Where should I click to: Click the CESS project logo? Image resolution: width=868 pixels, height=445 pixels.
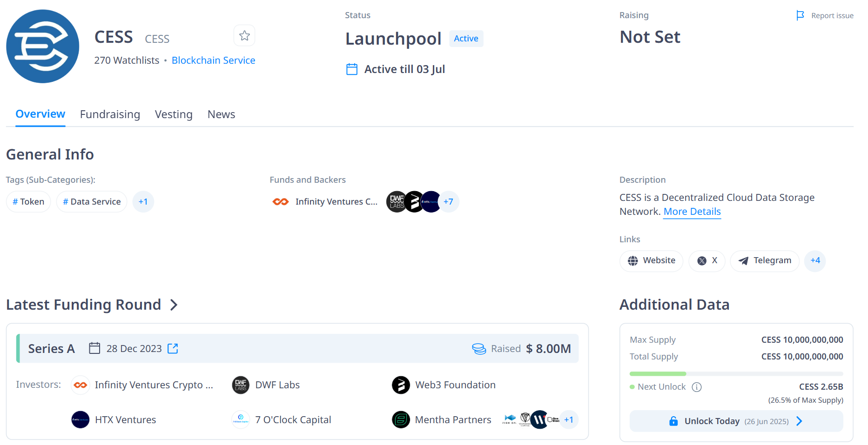[42, 46]
